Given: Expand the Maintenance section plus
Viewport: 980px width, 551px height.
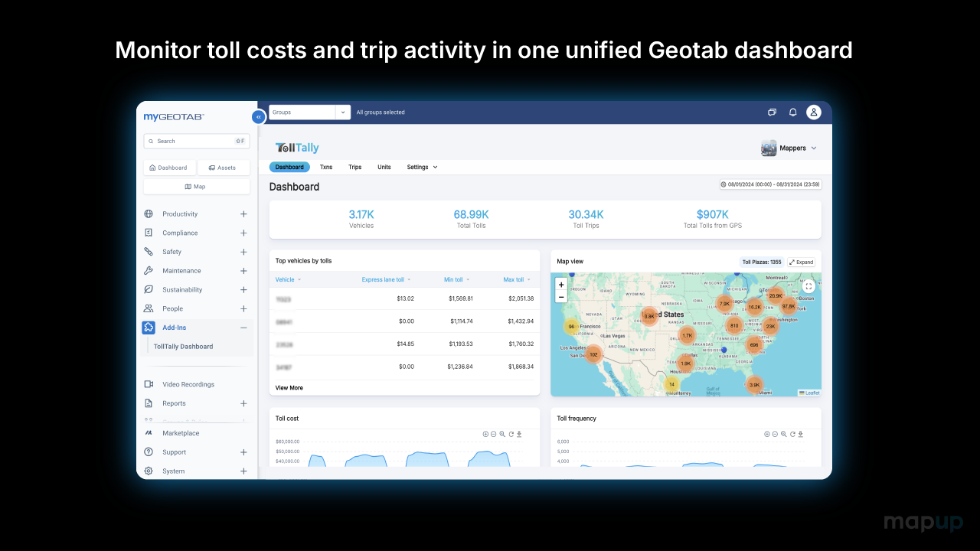Looking at the screenshot, I should (x=243, y=271).
